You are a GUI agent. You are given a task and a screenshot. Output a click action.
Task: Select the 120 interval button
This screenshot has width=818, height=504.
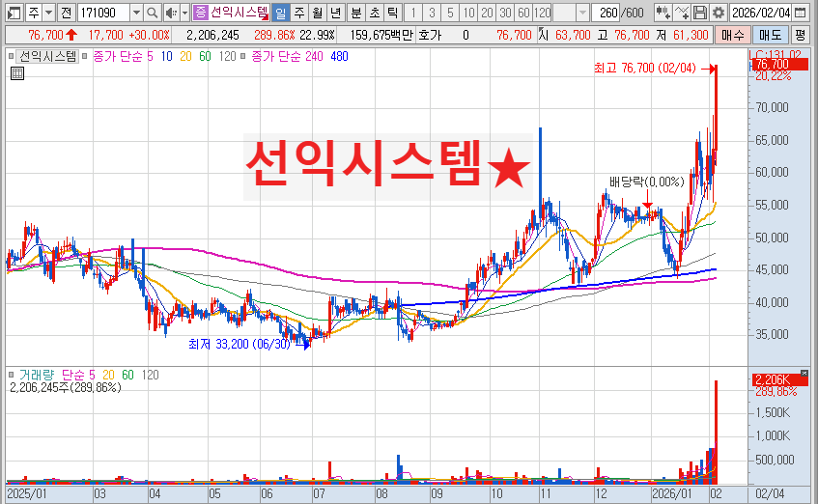tap(543, 13)
